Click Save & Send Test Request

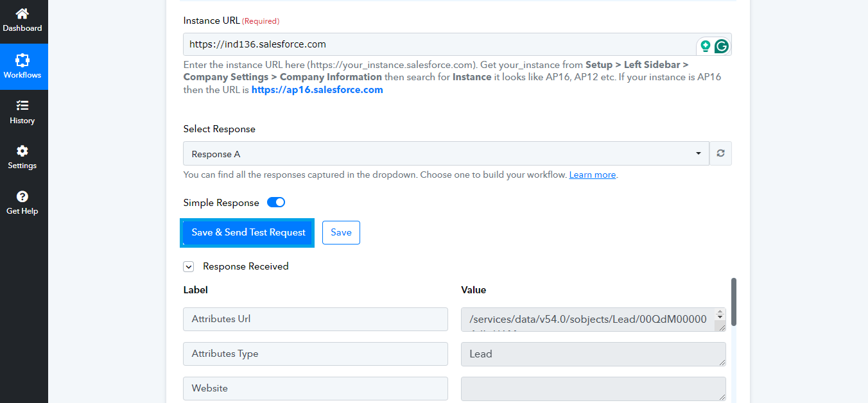coord(247,232)
